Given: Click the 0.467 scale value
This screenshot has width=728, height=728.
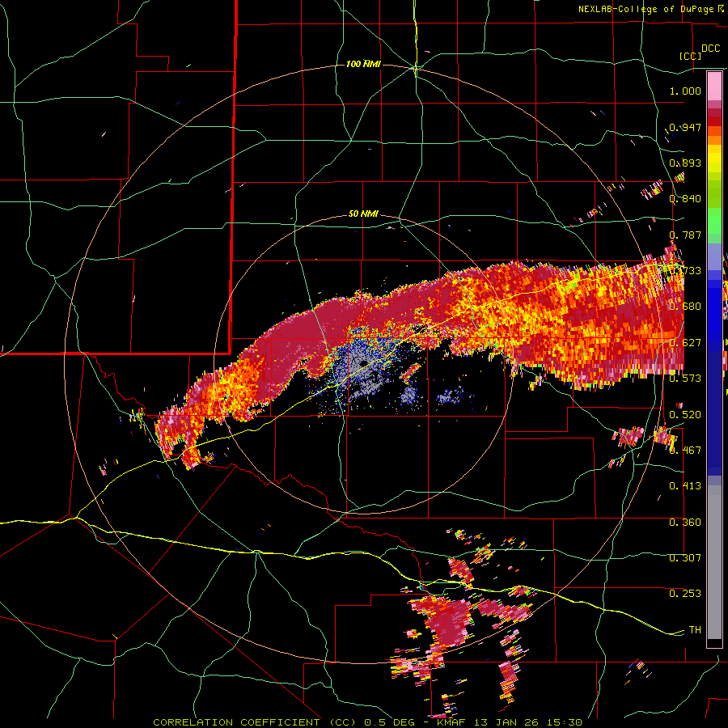Looking at the screenshot, I should 685,451.
